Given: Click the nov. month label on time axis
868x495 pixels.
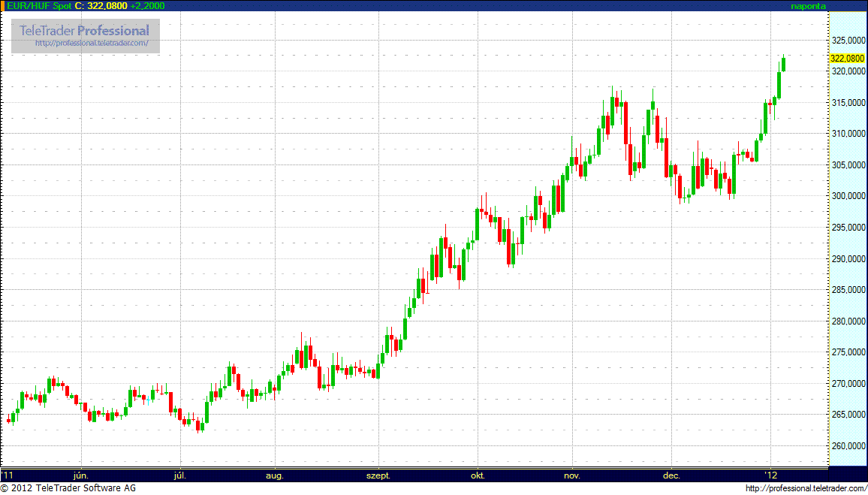Looking at the screenshot, I should [x=572, y=475].
